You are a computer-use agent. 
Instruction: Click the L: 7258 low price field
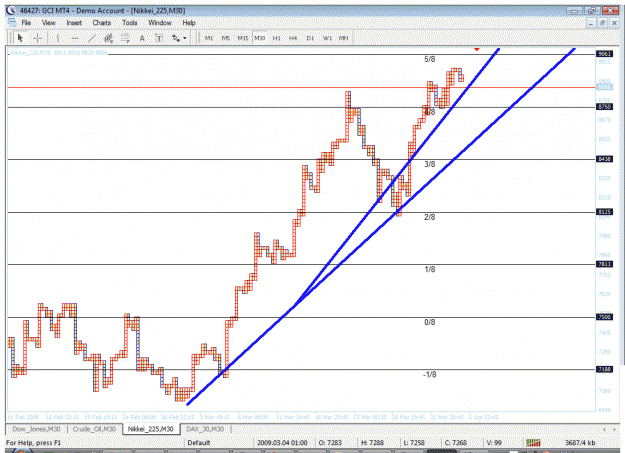tap(415, 443)
